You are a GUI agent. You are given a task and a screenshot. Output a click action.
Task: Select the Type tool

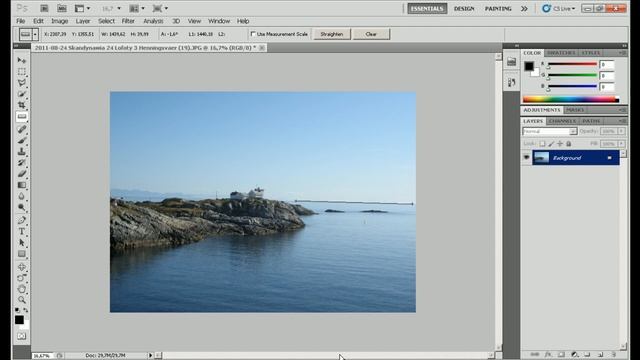(22, 231)
